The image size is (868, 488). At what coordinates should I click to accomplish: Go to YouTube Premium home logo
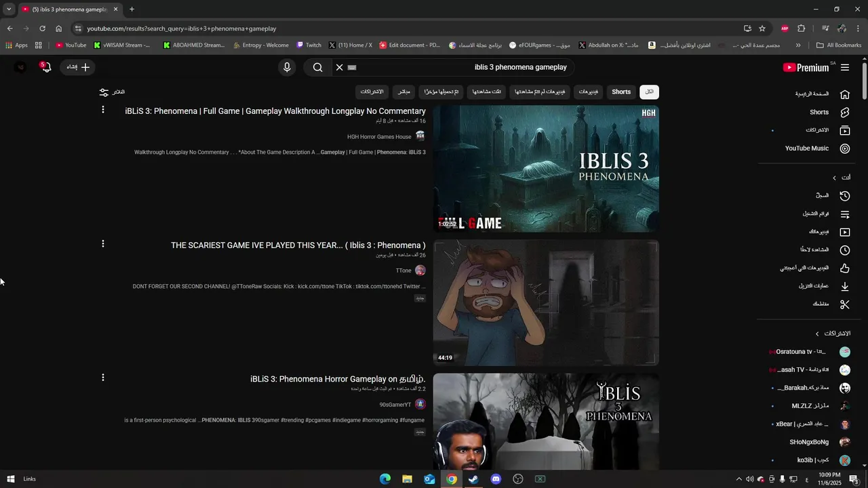click(806, 67)
